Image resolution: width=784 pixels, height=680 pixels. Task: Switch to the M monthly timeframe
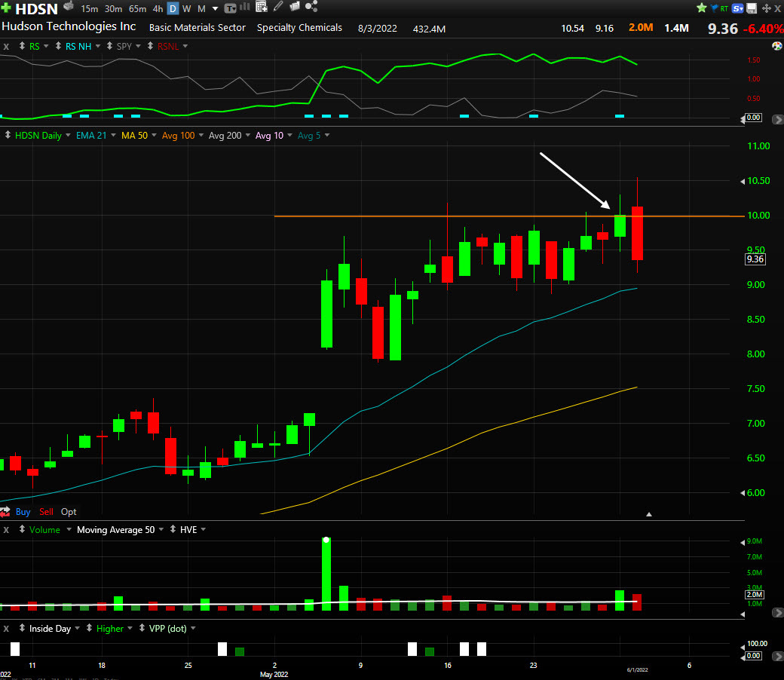point(201,9)
